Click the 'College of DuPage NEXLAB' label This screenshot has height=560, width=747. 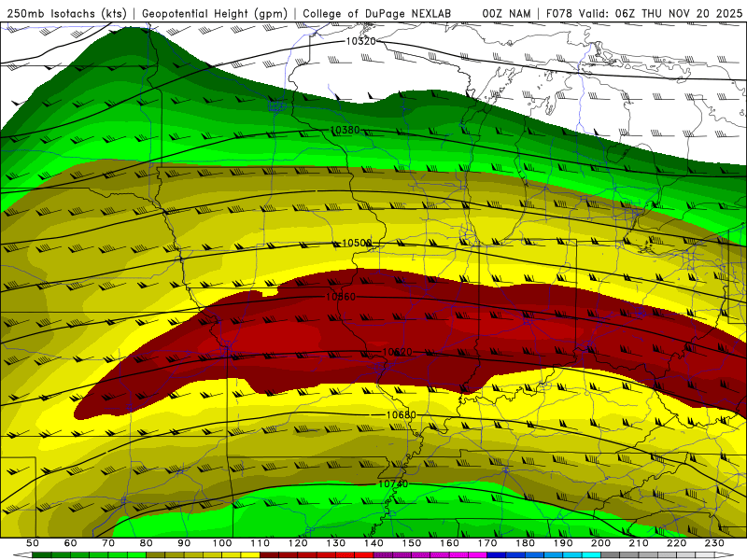[376, 14]
